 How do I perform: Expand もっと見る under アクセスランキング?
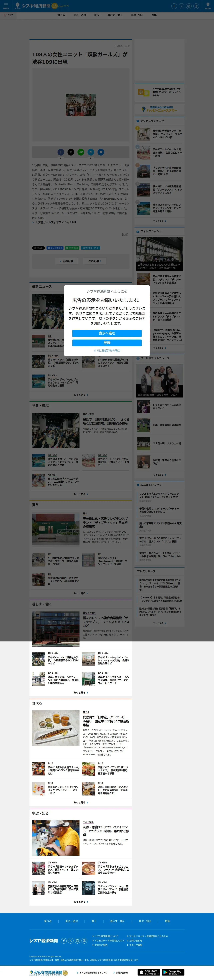(x=159, y=221)
